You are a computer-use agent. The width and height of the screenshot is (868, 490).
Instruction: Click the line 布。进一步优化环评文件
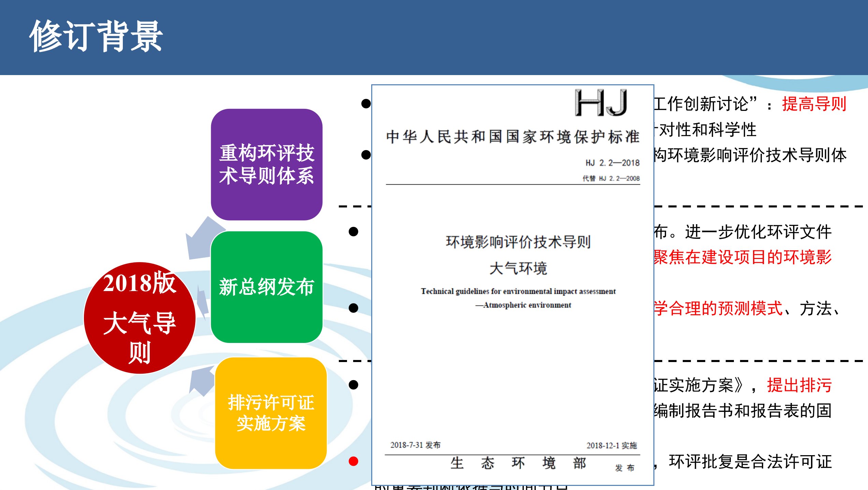pos(743,232)
